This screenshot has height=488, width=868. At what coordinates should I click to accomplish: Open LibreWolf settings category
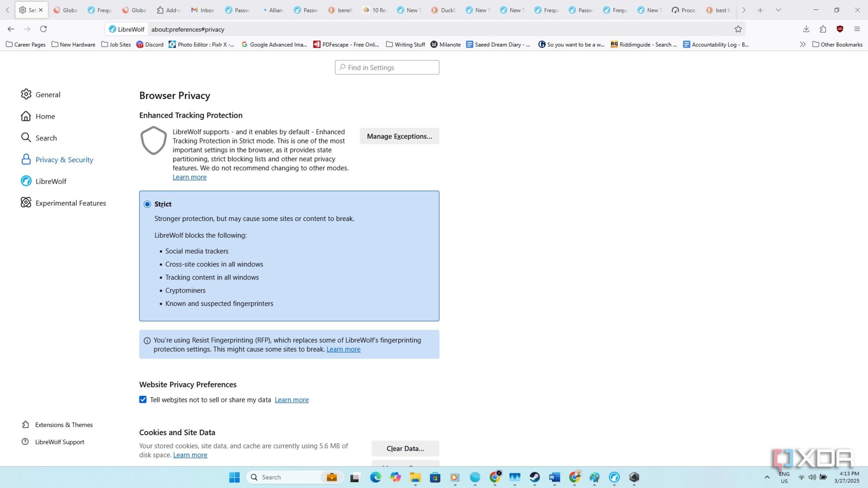(43, 181)
